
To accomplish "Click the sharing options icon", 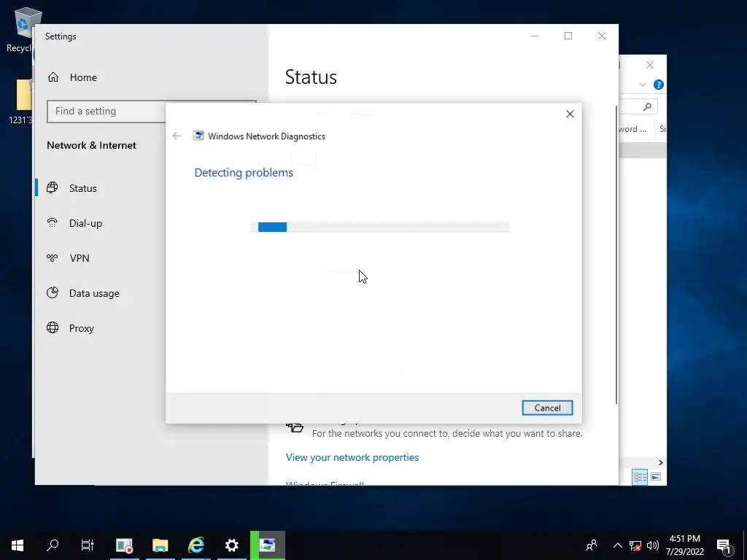I will point(295,427).
